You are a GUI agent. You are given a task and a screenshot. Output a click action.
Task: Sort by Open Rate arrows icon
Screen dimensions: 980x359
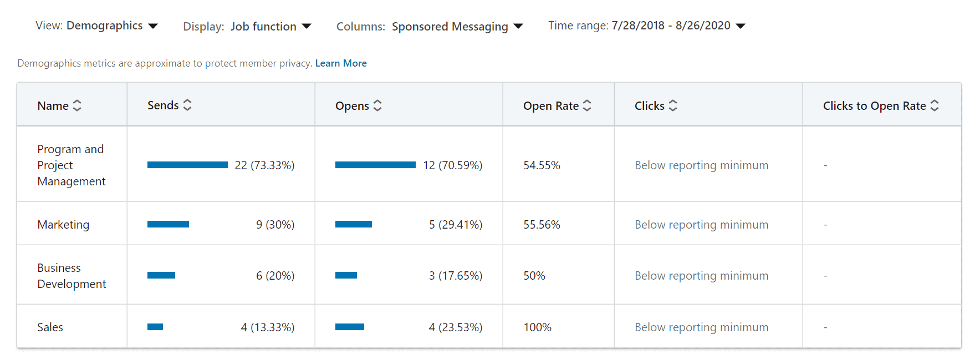pyautogui.click(x=587, y=105)
